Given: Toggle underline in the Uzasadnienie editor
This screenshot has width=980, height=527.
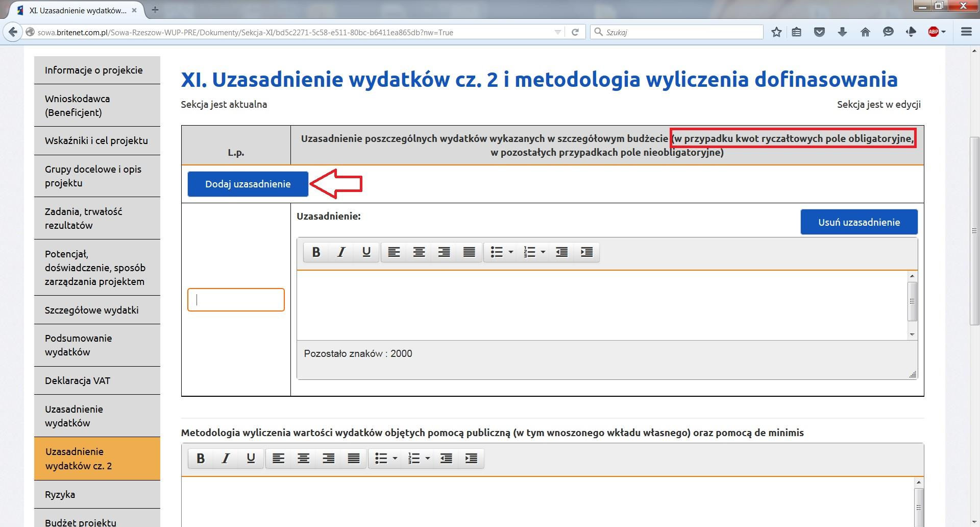Looking at the screenshot, I should (x=366, y=252).
